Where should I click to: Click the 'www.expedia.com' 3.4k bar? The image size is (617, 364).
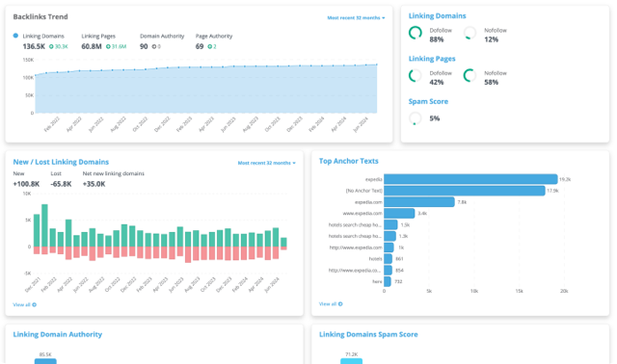(399, 214)
